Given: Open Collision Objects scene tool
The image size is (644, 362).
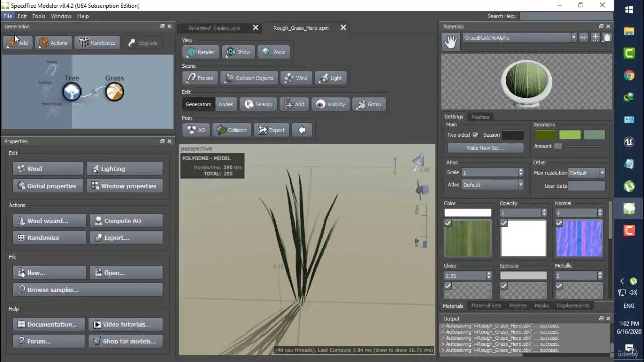Looking at the screenshot, I should pyautogui.click(x=249, y=78).
